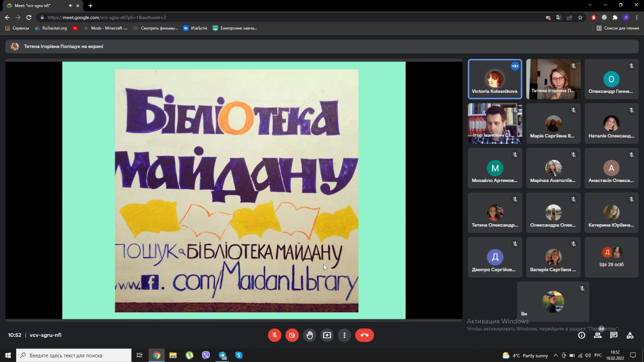Open the in-call chat panel

(x=614, y=335)
